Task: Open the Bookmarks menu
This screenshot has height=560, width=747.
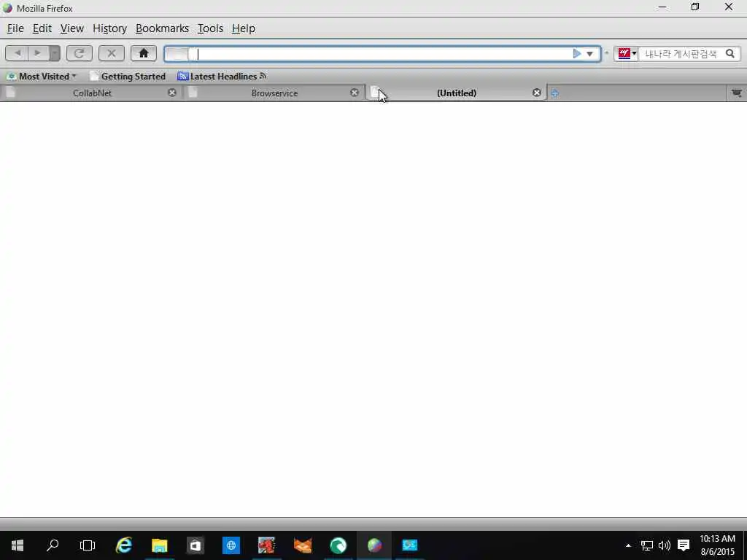Action: tap(162, 28)
